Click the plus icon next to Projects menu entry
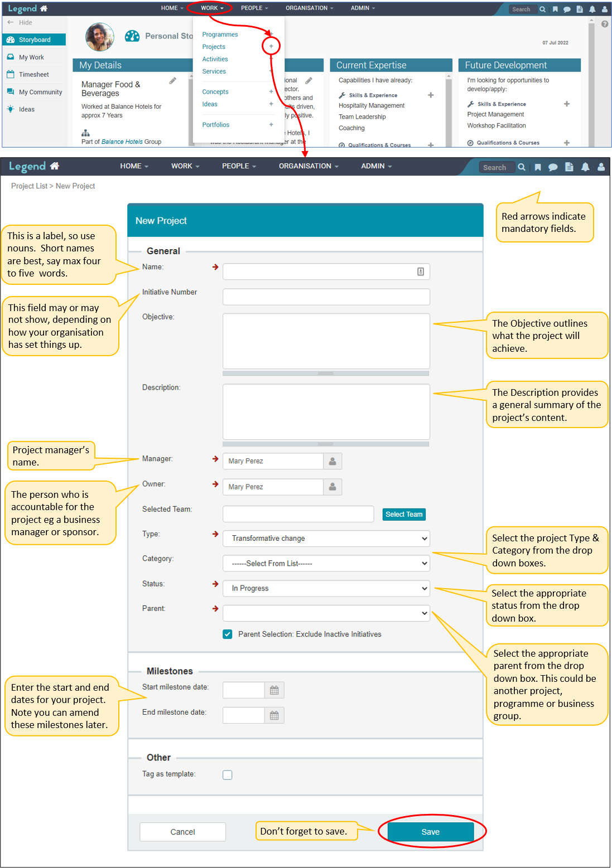The width and height of the screenshot is (612, 868). [271, 46]
